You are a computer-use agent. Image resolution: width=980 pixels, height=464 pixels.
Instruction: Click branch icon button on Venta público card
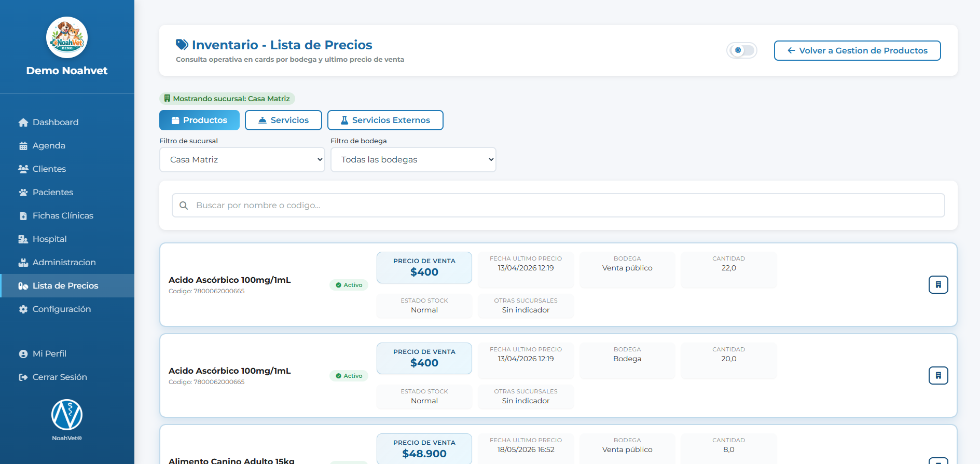(938, 284)
